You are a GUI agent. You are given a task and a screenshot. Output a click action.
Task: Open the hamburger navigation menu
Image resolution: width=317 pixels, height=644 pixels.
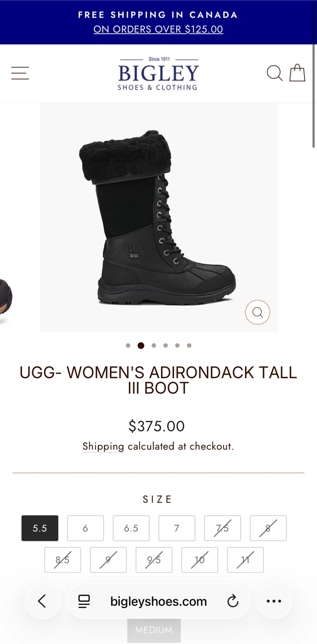[20, 73]
